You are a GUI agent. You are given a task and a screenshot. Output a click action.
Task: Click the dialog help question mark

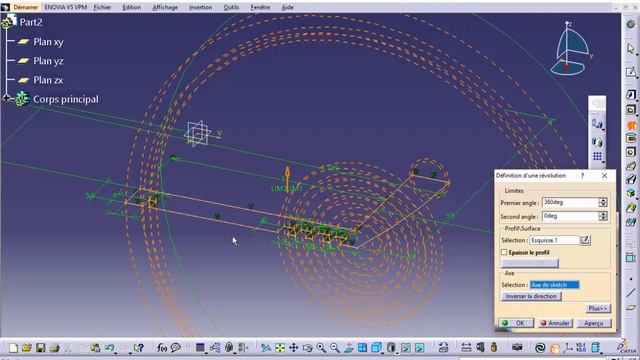pos(582,176)
